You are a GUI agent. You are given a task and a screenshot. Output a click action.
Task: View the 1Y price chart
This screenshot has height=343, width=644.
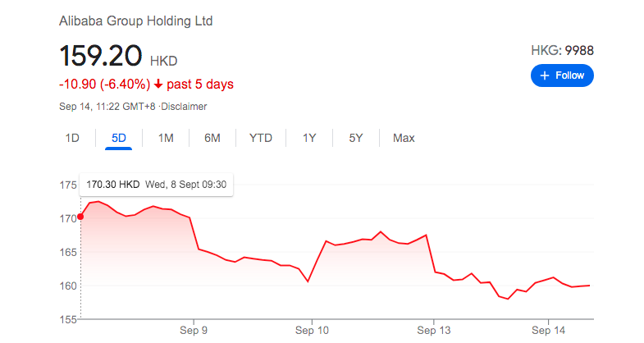pyautogui.click(x=309, y=138)
